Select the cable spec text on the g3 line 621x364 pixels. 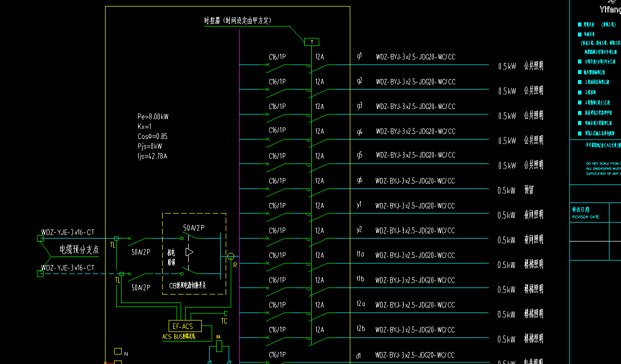pos(415,106)
